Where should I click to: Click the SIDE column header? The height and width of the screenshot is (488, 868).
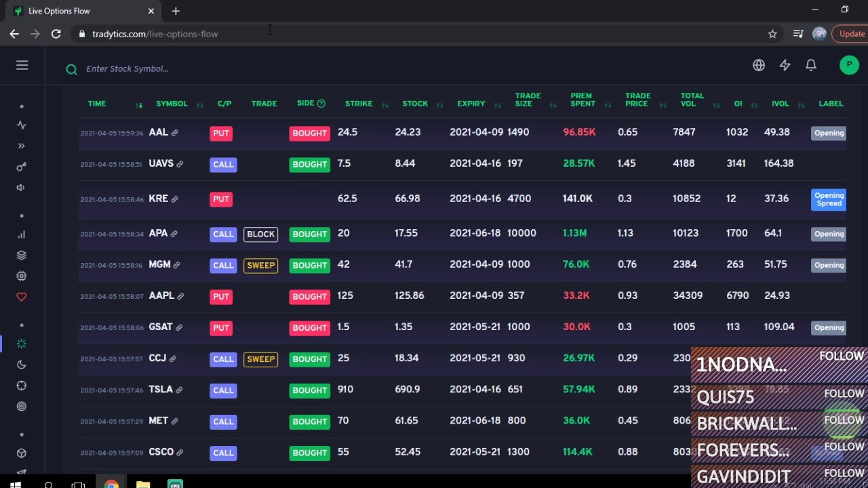pyautogui.click(x=305, y=103)
